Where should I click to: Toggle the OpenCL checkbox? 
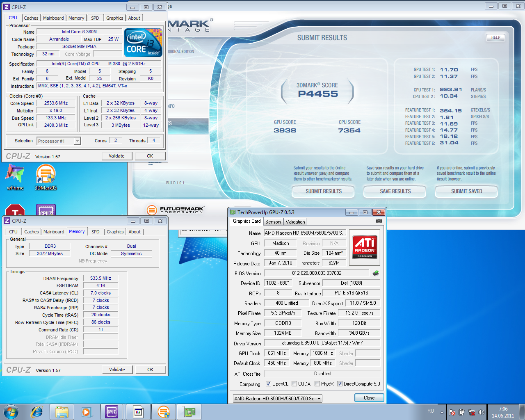268,384
